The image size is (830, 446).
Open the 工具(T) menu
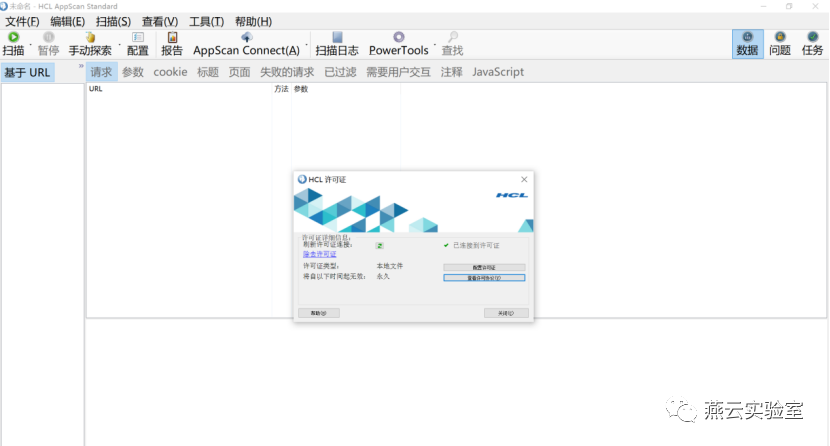click(x=206, y=22)
